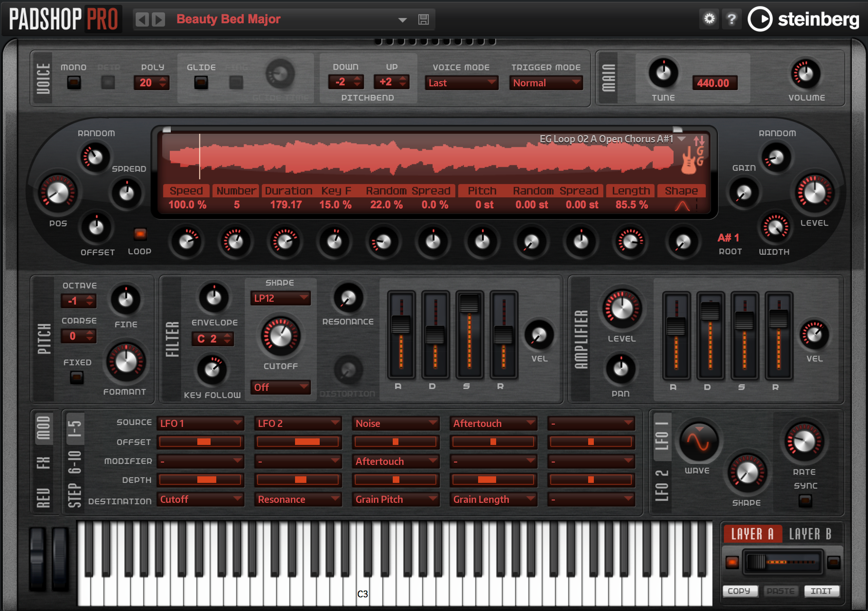Click the 440.00 tuning value field
This screenshot has width=868, height=611.
tap(713, 83)
